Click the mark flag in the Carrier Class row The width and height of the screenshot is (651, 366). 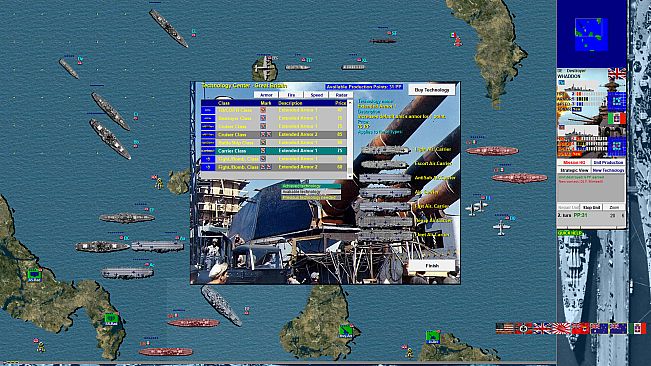click(x=263, y=151)
